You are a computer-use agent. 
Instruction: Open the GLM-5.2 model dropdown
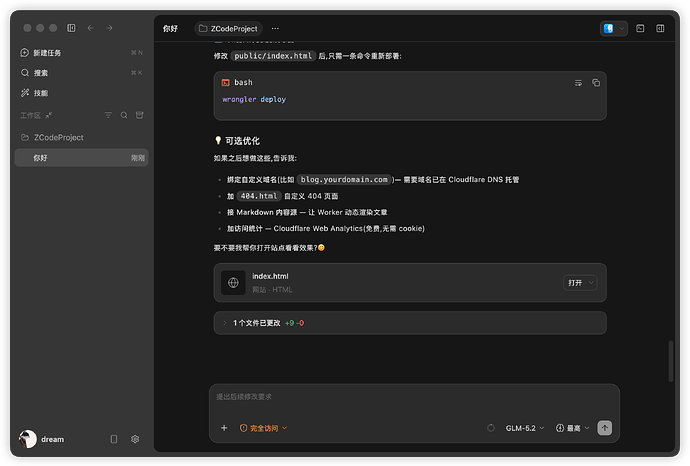coord(525,428)
